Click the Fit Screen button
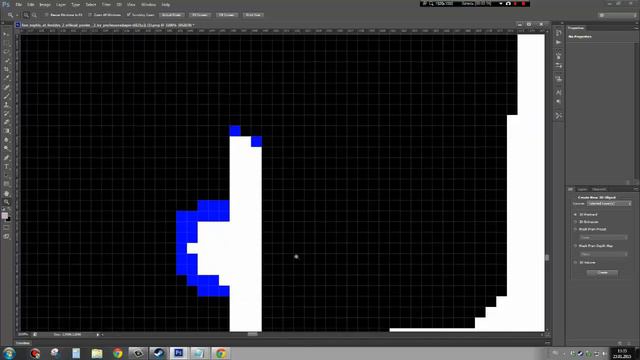Image resolution: width=640 pixels, height=360 pixels. (x=200, y=15)
